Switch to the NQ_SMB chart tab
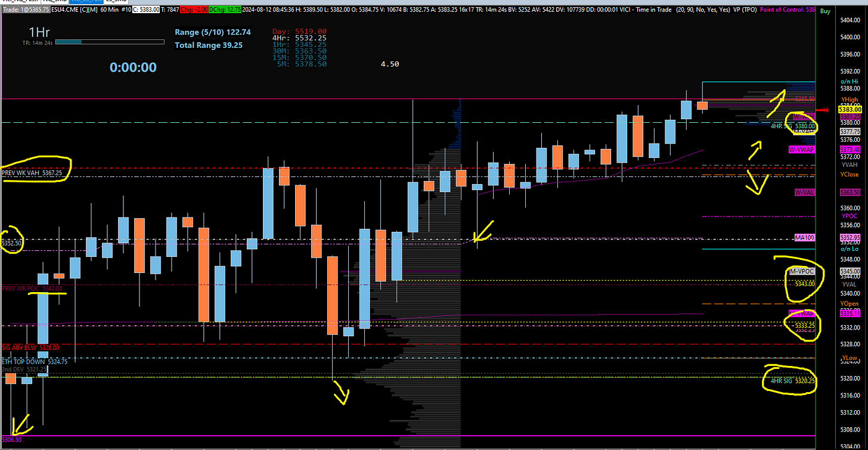This screenshot has height=450, width=868. pos(55,2)
